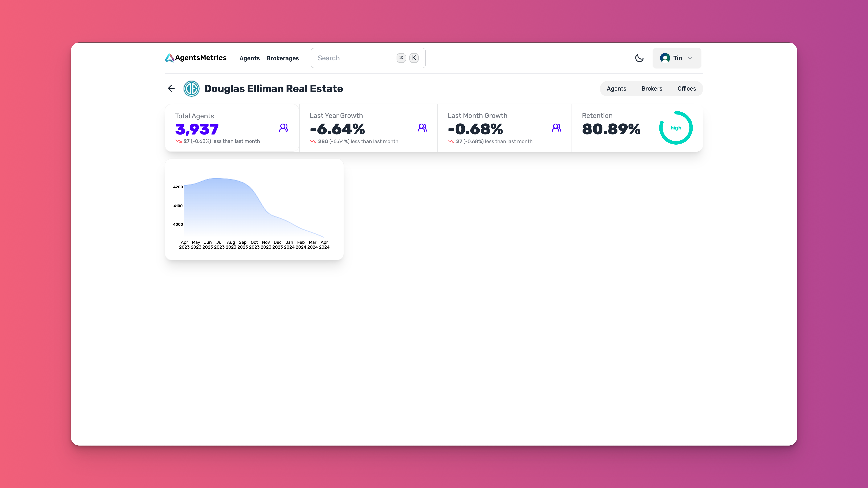This screenshot has width=868, height=488.
Task: Click the K shortcut key badge
Action: [x=414, y=58]
